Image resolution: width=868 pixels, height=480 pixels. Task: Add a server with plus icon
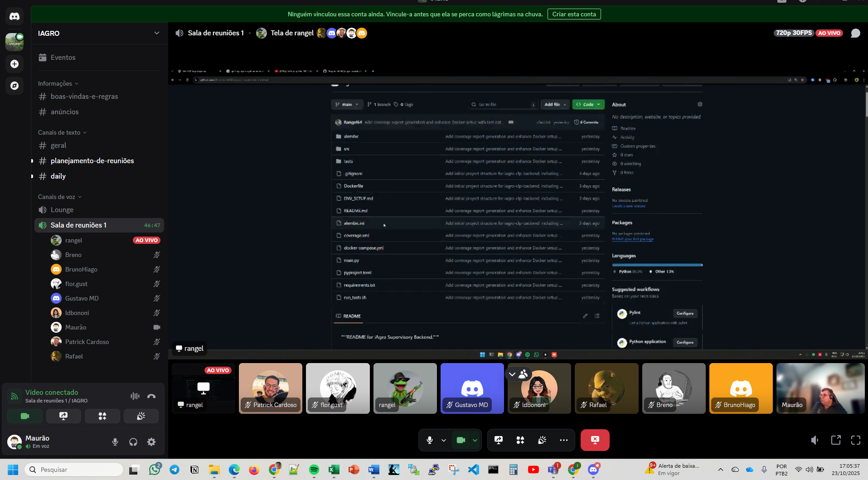coord(15,64)
